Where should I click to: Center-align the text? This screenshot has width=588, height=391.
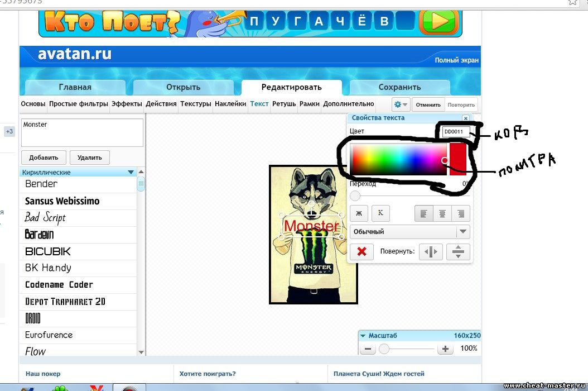[x=442, y=213]
